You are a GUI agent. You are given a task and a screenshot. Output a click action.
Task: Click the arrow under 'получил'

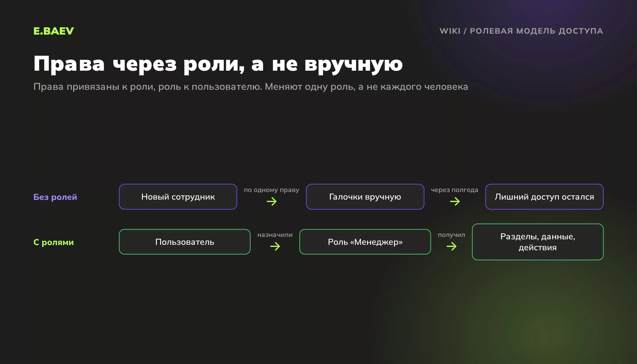pyautogui.click(x=451, y=246)
